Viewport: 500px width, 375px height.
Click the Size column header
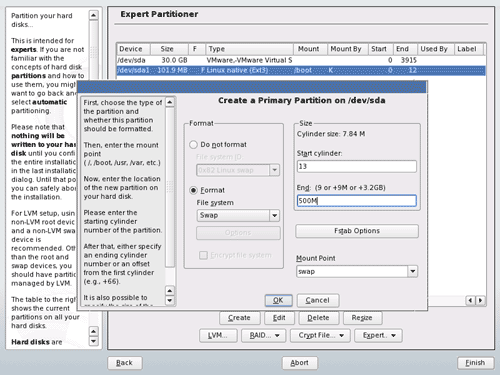[169, 49]
